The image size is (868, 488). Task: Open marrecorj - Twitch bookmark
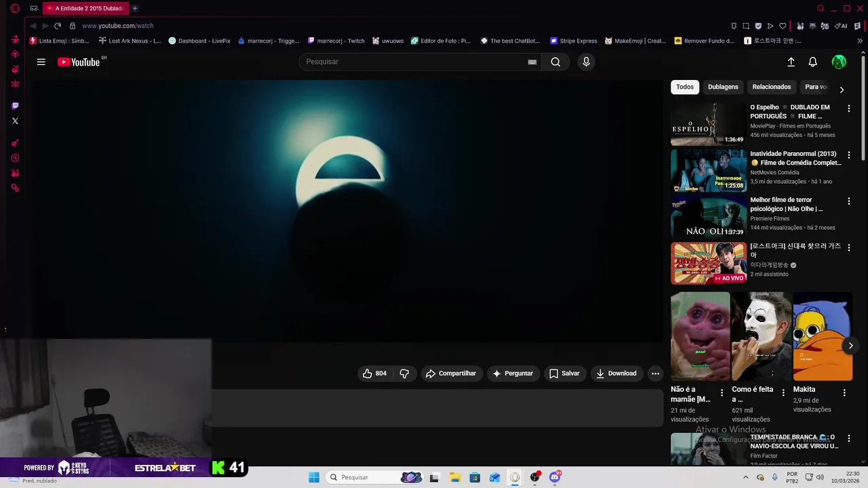click(x=336, y=41)
